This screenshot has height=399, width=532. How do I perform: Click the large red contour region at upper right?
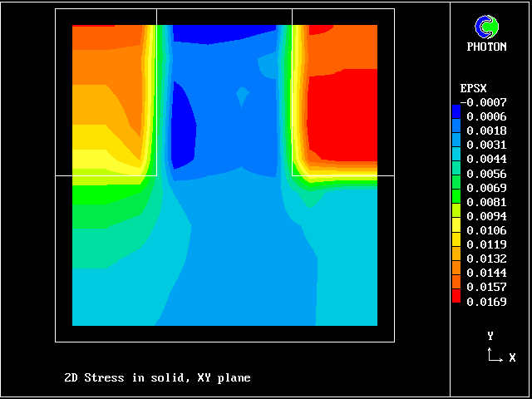(x=342, y=100)
